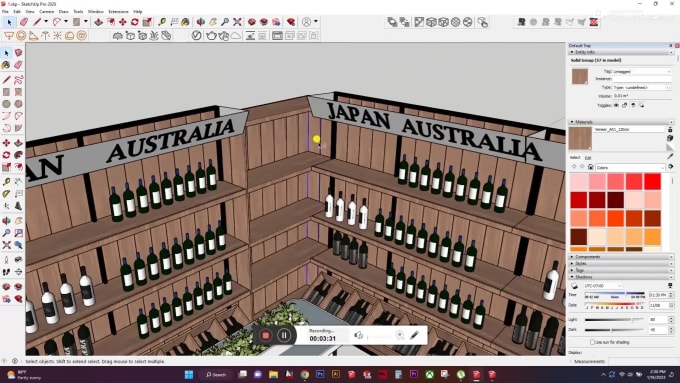
Task: Click the Instance name input field
Action: pyautogui.click(x=642, y=79)
